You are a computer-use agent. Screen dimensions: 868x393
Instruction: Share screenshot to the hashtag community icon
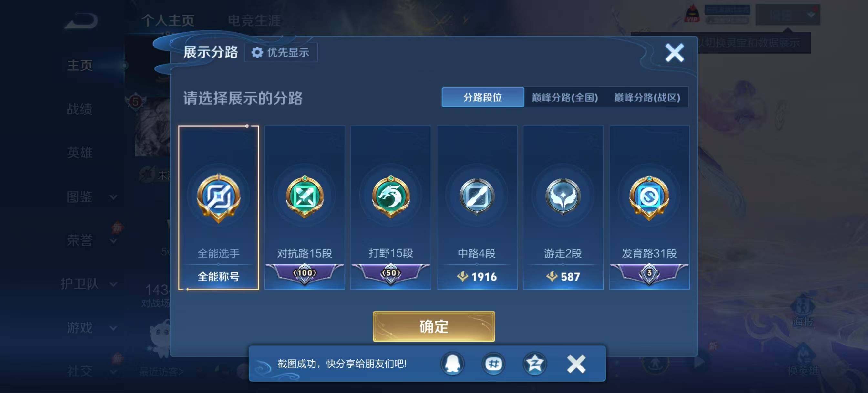click(494, 364)
